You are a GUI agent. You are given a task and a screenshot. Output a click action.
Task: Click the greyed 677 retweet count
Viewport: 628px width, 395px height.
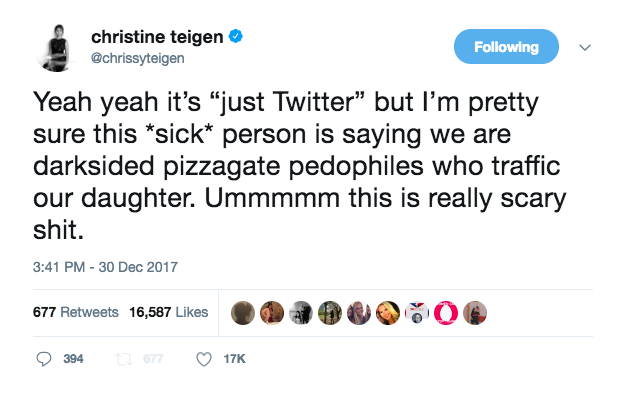click(153, 359)
